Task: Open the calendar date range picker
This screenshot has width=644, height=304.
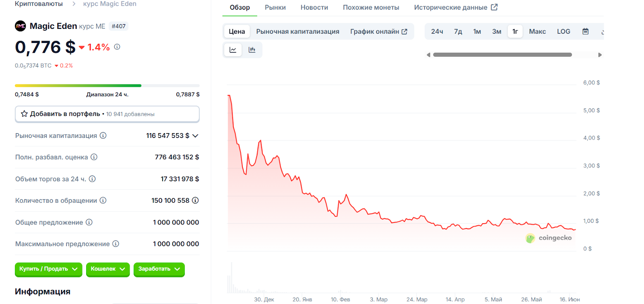Action: 586,31
